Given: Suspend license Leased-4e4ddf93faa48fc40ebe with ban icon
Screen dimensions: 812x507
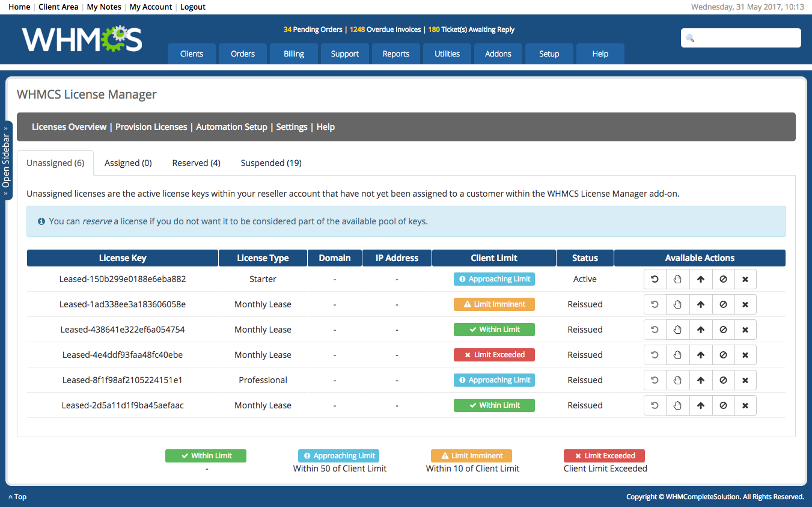Looking at the screenshot, I should 723,355.
